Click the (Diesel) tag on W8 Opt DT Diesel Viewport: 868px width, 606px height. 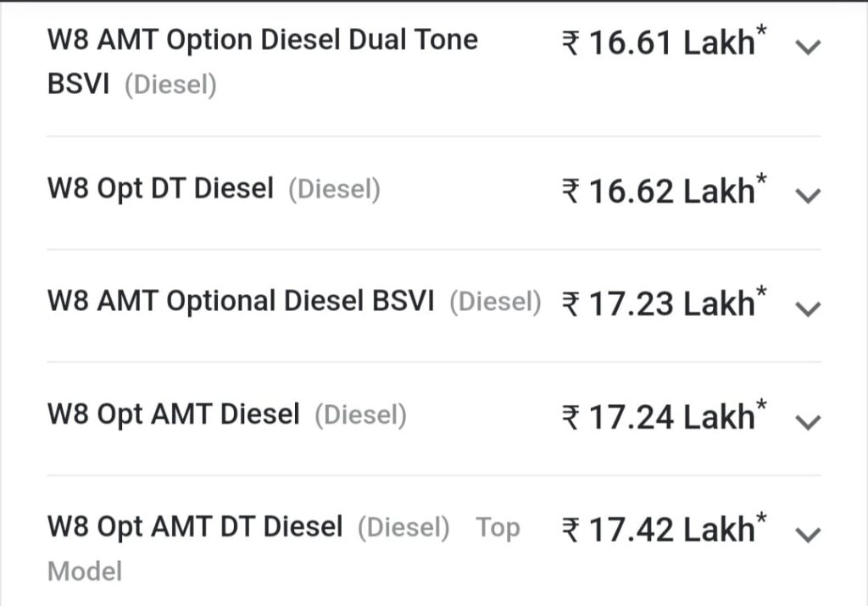click(x=334, y=189)
